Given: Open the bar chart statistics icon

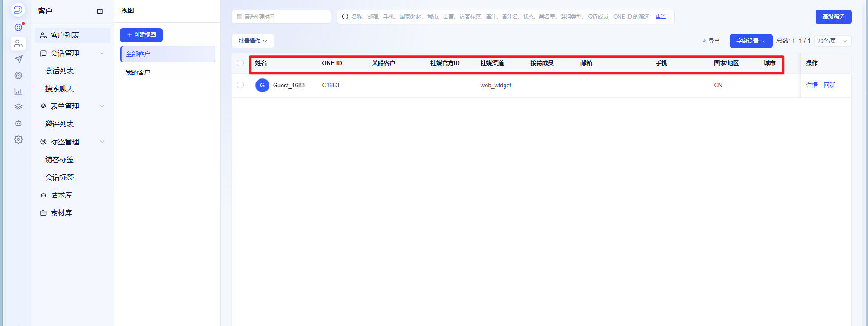Looking at the screenshot, I should (18, 91).
